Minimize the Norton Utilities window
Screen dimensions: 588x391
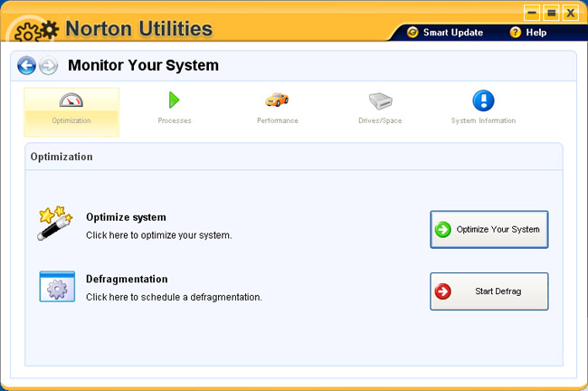(x=532, y=14)
